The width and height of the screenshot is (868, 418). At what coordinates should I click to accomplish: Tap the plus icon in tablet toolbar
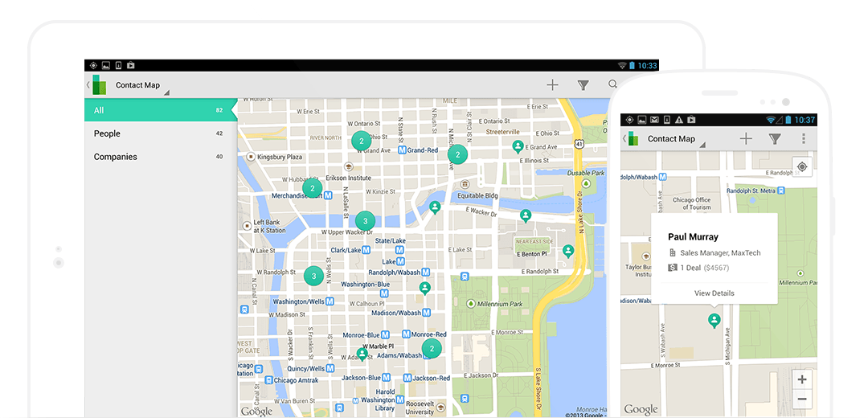[x=552, y=84]
